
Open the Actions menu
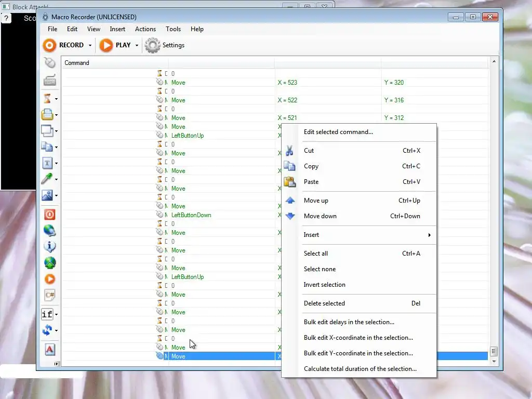pos(145,29)
